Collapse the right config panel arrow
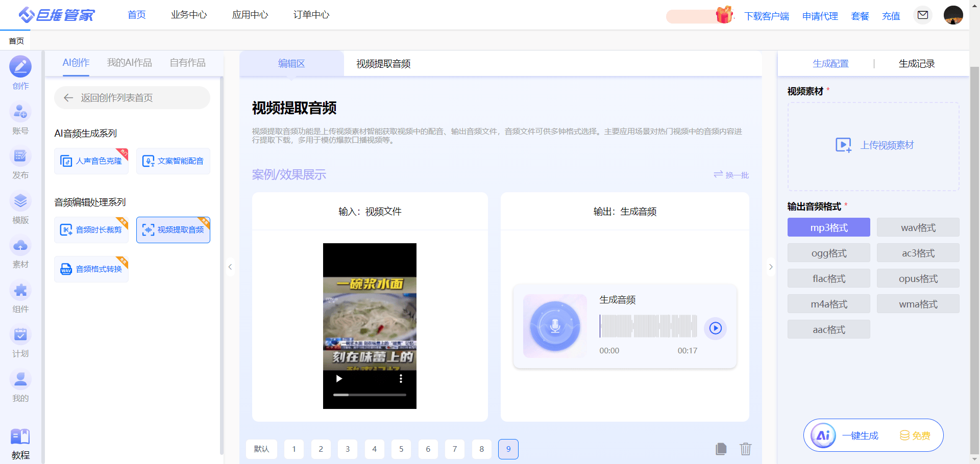The height and width of the screenshot is (464, 980). tap(771, 267)
